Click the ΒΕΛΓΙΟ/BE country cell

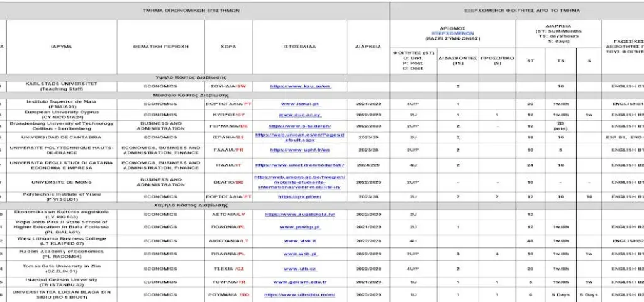[x=228, y=182]
